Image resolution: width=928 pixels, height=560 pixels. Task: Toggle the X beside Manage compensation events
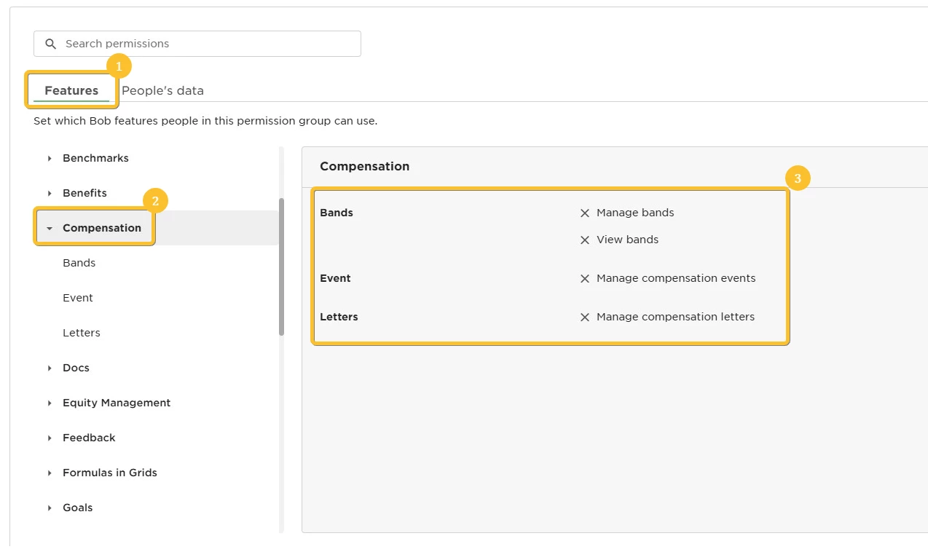point(585,279)
